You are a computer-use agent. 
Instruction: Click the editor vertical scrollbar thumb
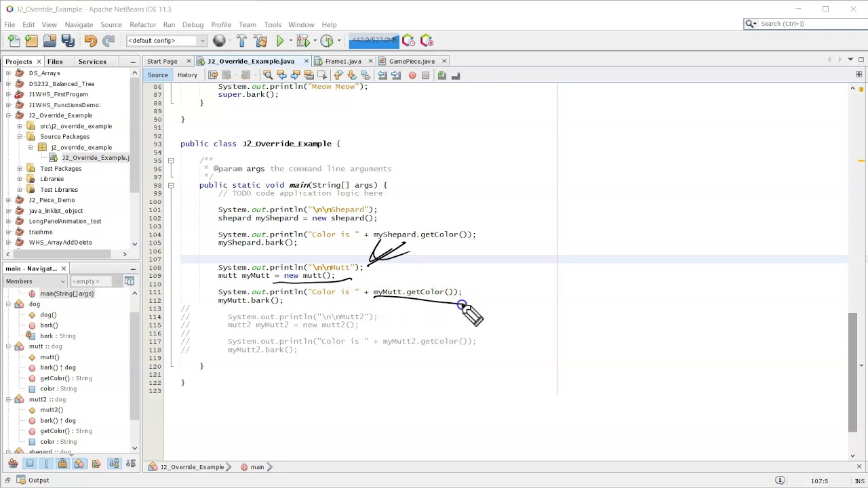coord(853,371)
